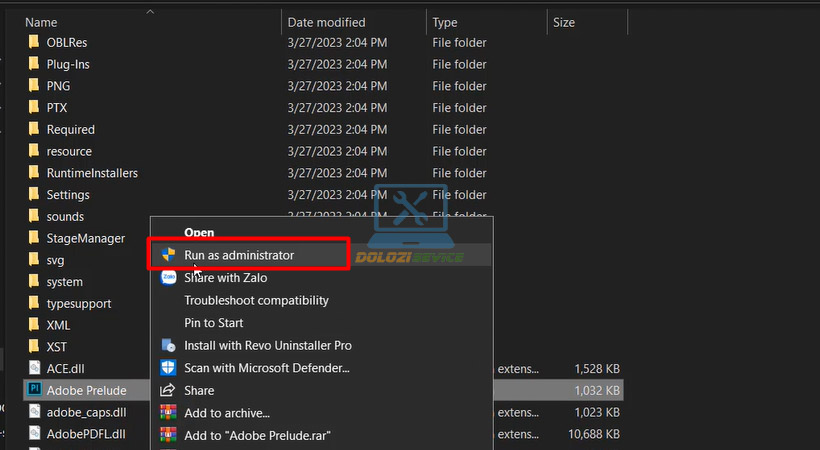Click the Type column header
This screenshot has height=450, width=820.
click(x=445, y=22)
